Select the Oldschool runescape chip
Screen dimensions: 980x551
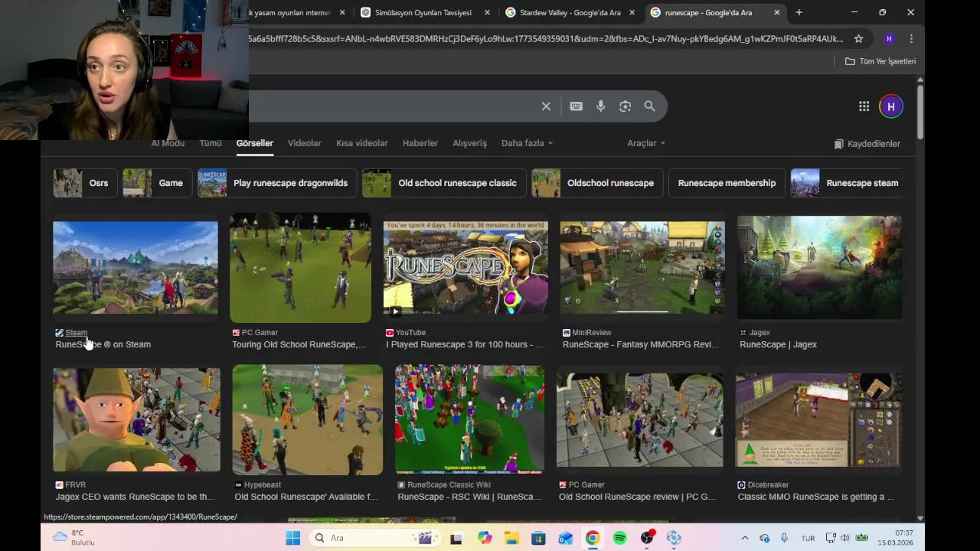click(x=597, y=183)
